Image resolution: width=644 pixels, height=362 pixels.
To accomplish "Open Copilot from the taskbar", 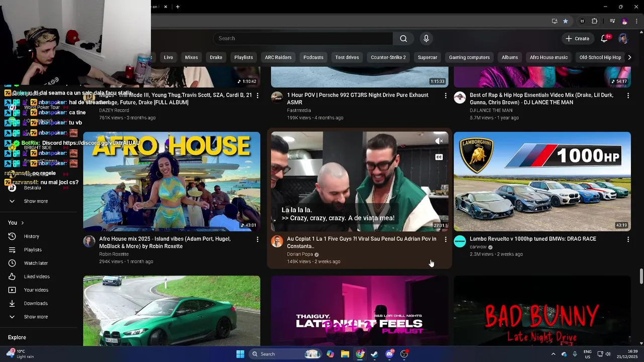I will tap(330, 354).
